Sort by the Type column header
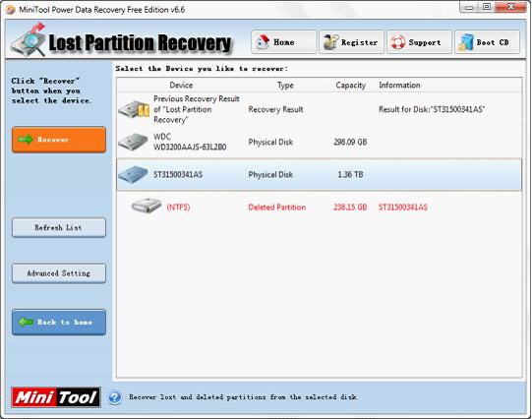The image size is (532, 419). (x=285, y=86)
